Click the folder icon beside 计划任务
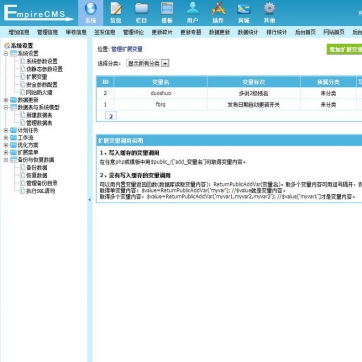362x362 pixels. (x=13, y=130)
